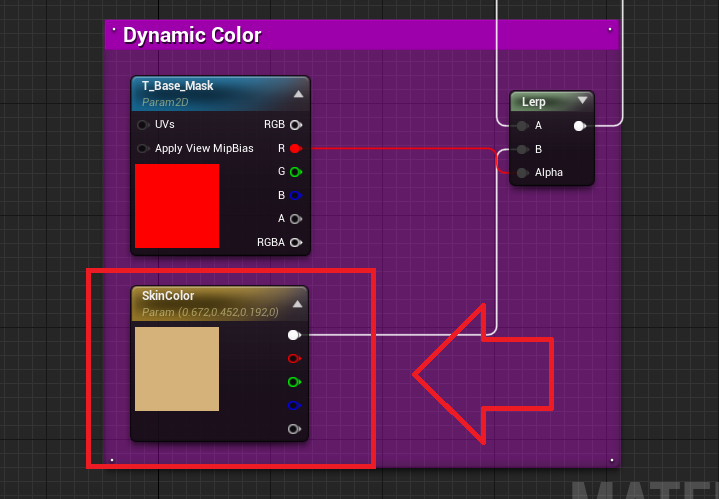
Task: Click the blue channel pin on SkinColor
Action: (x=293, y=405)
